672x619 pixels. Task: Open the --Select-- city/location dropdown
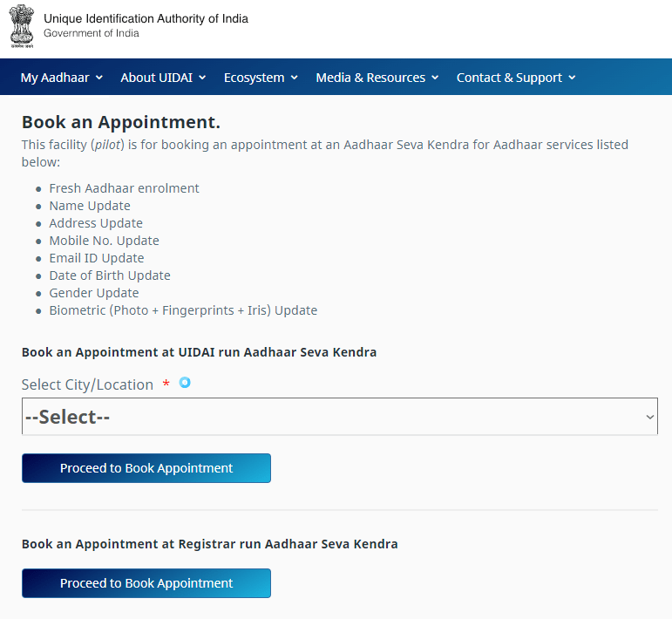340,416
